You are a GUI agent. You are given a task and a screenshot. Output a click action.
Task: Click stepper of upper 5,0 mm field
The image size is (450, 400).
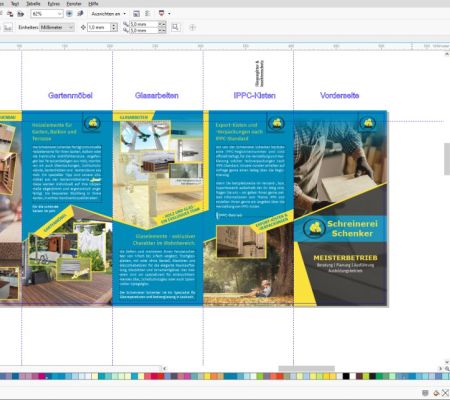[162, 24]
